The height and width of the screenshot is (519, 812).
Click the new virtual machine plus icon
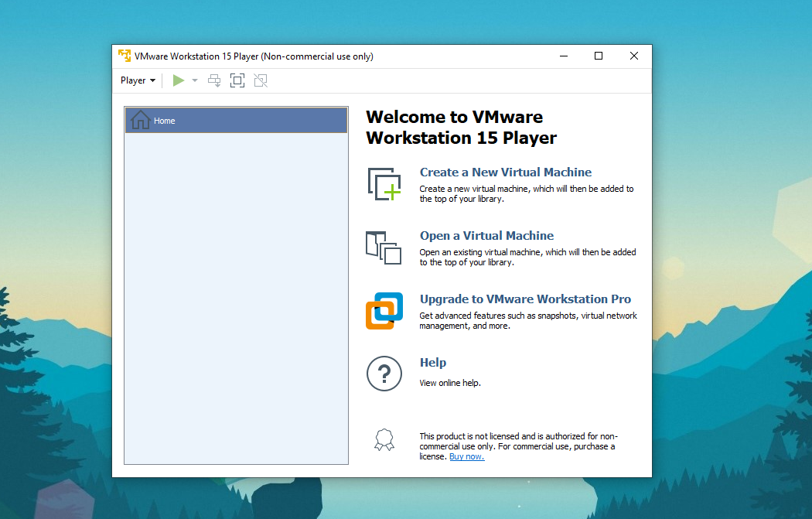384,184
